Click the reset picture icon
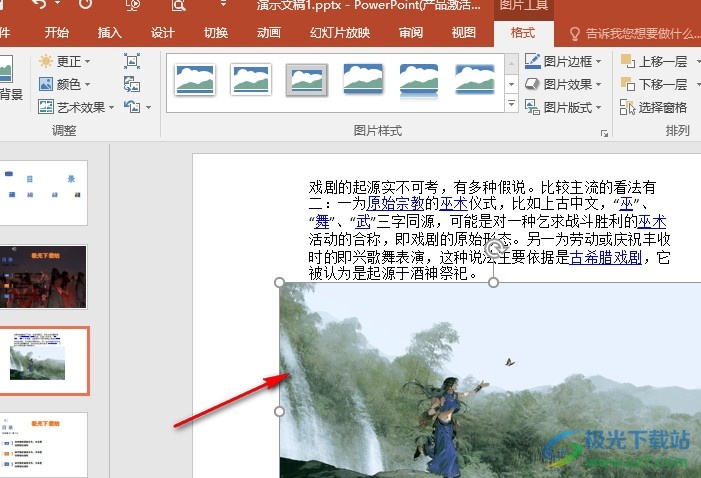Screen dimensions: 701x478 pyautogui.click(x=132, y=107)
